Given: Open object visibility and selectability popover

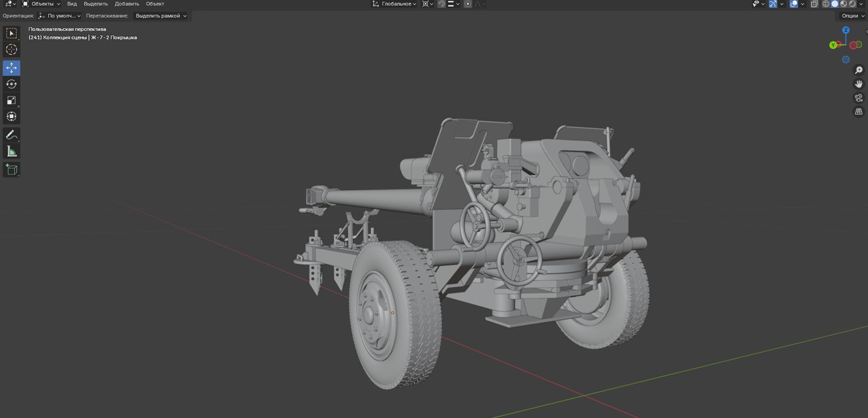Looking at the screenshot, I should (759, 4).
